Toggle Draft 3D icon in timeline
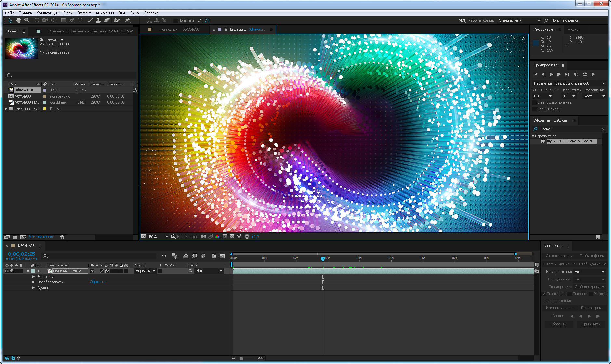The width and height of the screenshot is (611, 364). point(175,256)
